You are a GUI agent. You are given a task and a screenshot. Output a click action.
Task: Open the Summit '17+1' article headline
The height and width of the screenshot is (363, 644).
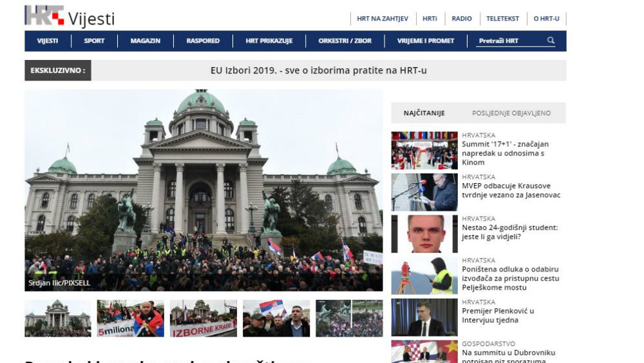[x=505, y=153]
